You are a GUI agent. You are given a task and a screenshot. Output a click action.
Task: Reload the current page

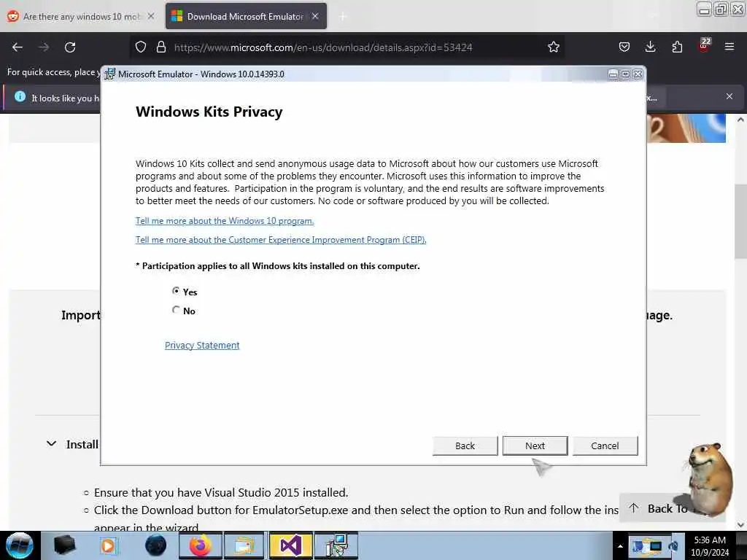point(70,47)
